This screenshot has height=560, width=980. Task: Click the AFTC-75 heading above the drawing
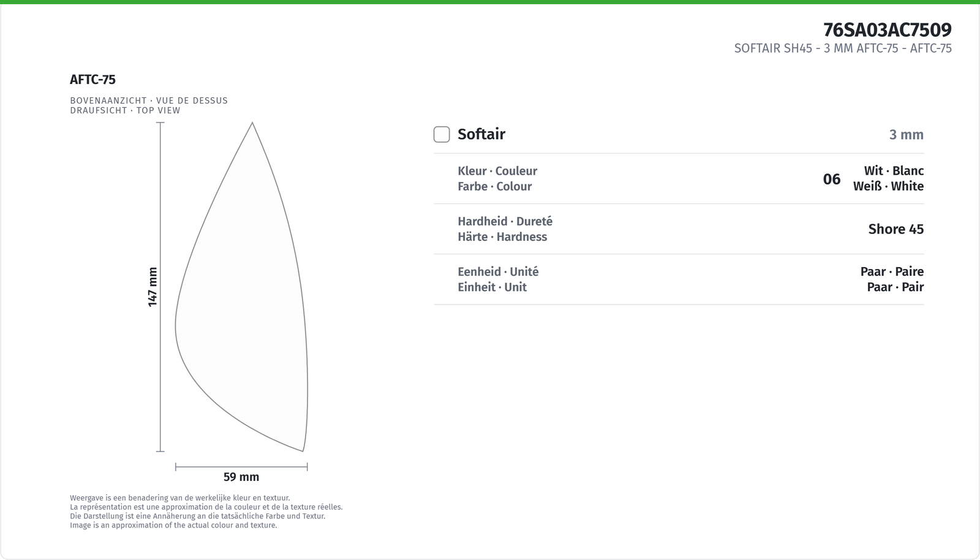coord(92,79)
